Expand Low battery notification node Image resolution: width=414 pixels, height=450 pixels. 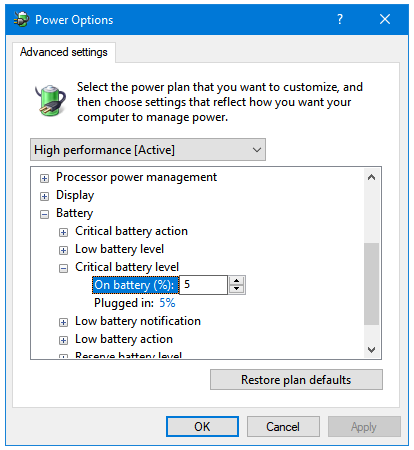tap(63, 322)
